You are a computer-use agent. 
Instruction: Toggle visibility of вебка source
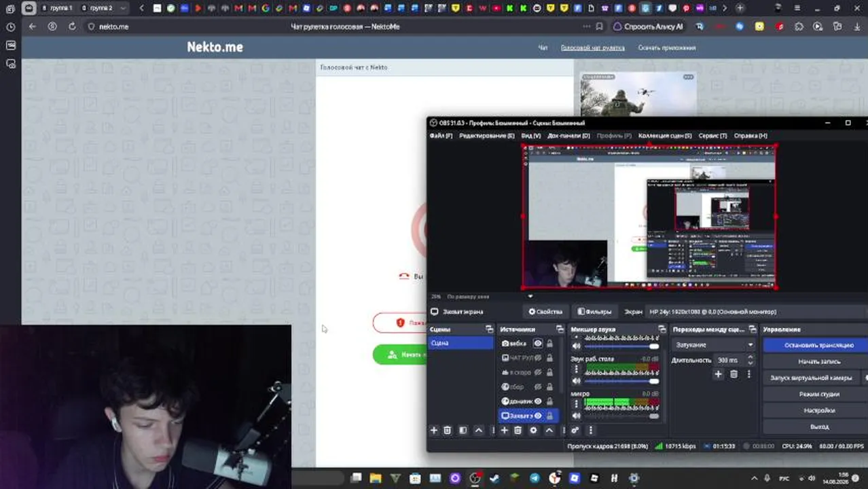pos(538,344)
